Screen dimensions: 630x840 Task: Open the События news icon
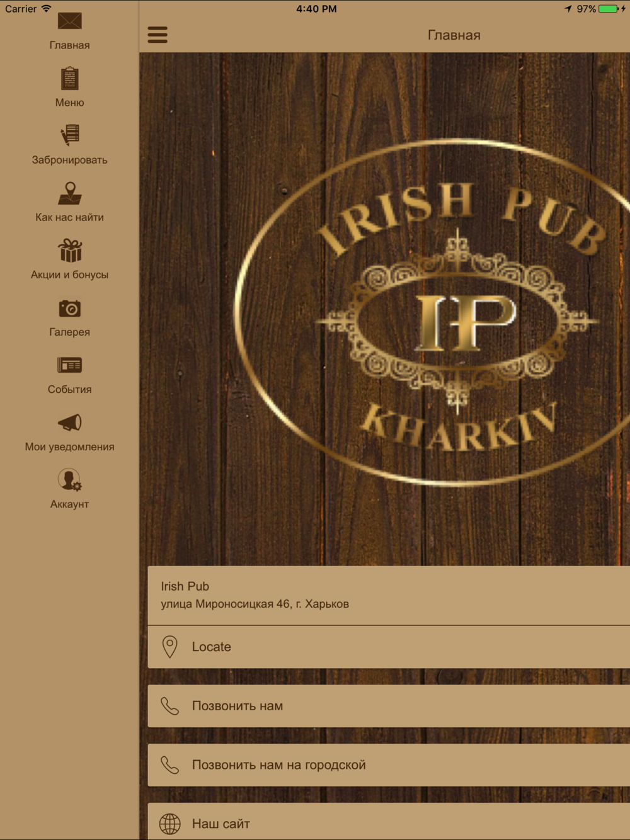69,365
